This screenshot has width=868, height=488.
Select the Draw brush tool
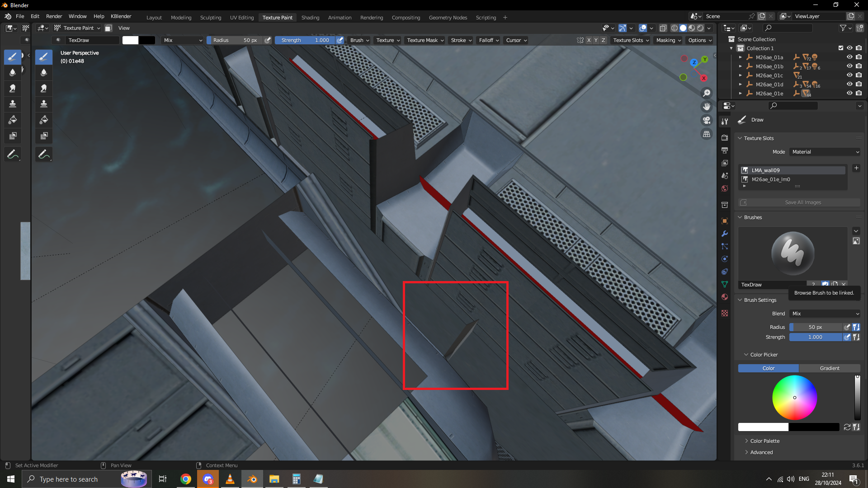click(13, 56)
